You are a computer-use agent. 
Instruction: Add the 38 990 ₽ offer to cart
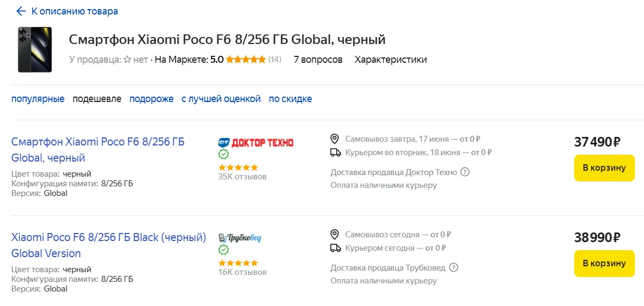pos(604,264)
